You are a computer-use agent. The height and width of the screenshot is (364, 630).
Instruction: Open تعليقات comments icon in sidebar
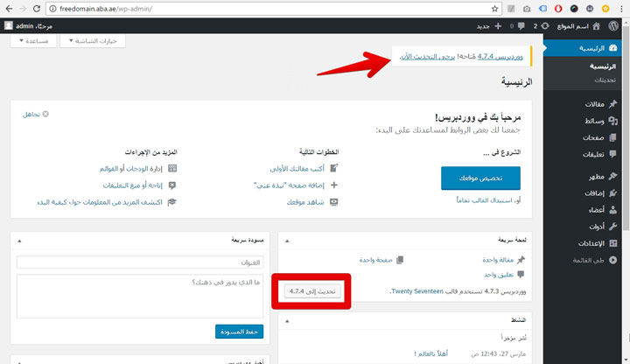(612, 154)
